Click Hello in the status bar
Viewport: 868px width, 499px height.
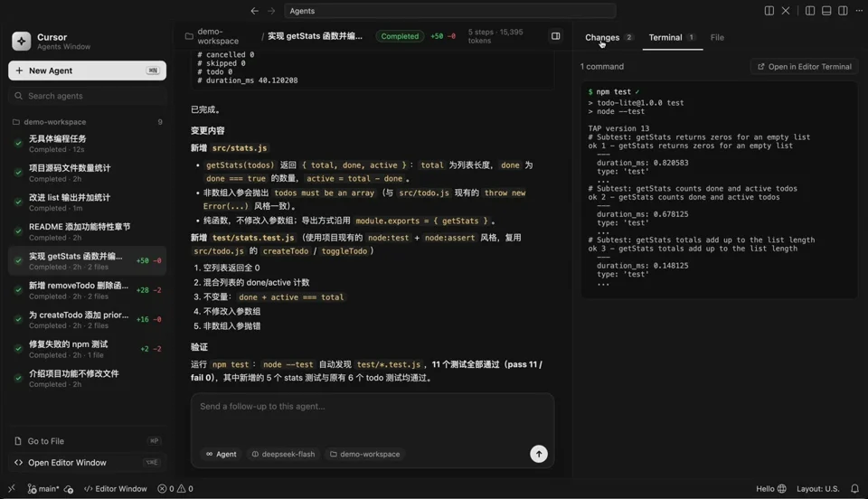(x=770, y=488)
